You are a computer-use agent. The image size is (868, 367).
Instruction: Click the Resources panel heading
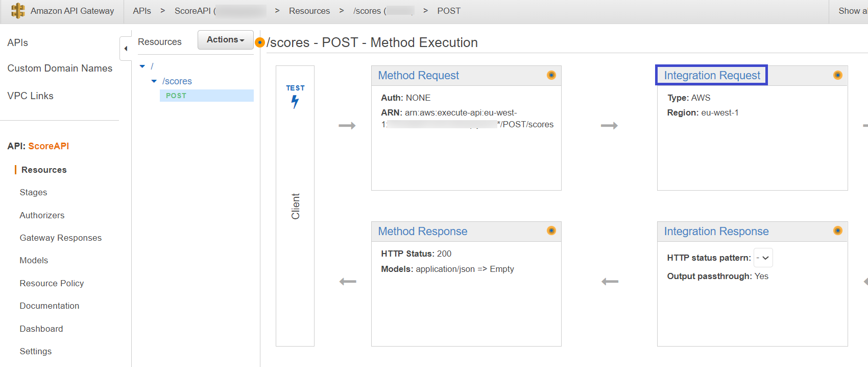[x=160, y=42]
